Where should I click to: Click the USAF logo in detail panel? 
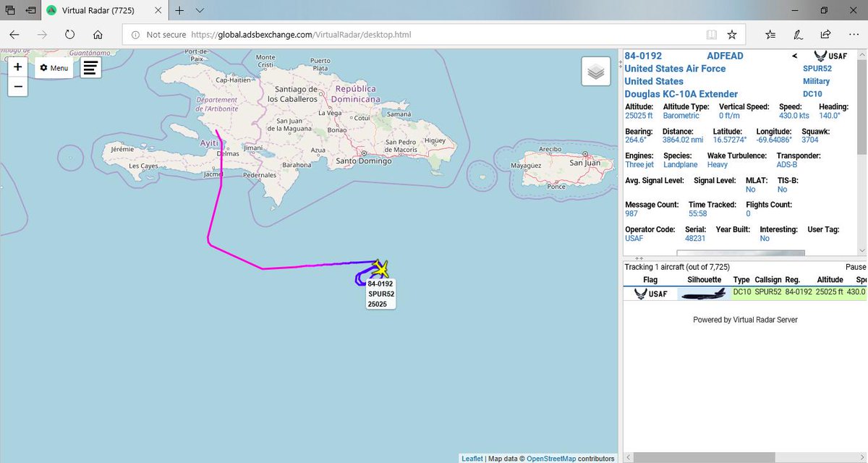pyautogui.click(x=829, y=56)
